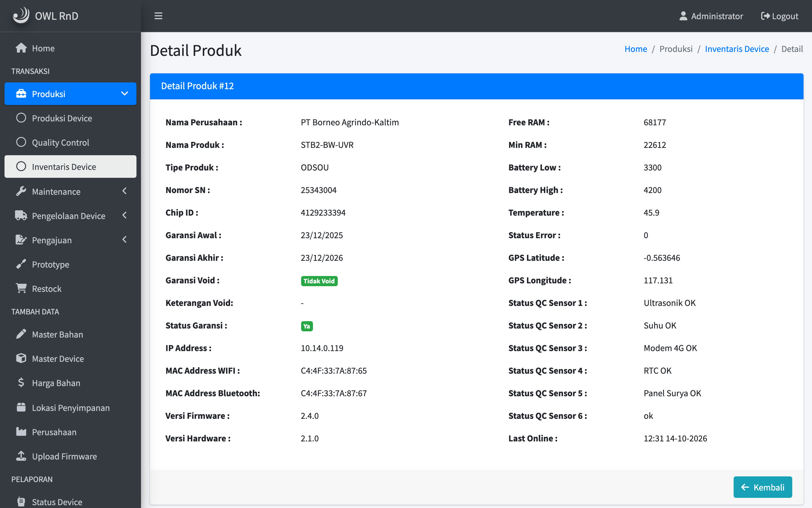Click the Last Online value 12:31 14-10-2026
This screenshot has height=508, width=812.
pos(675,438)
